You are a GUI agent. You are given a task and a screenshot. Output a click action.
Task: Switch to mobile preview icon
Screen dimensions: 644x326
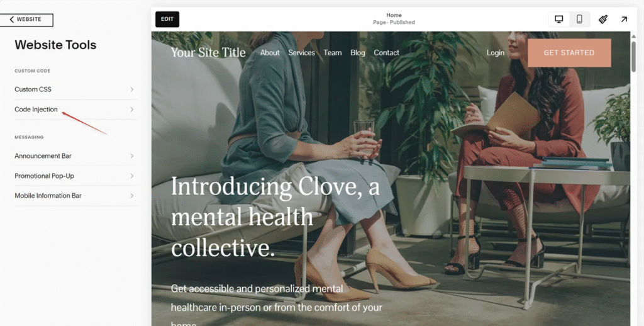(x=579, y=20)
